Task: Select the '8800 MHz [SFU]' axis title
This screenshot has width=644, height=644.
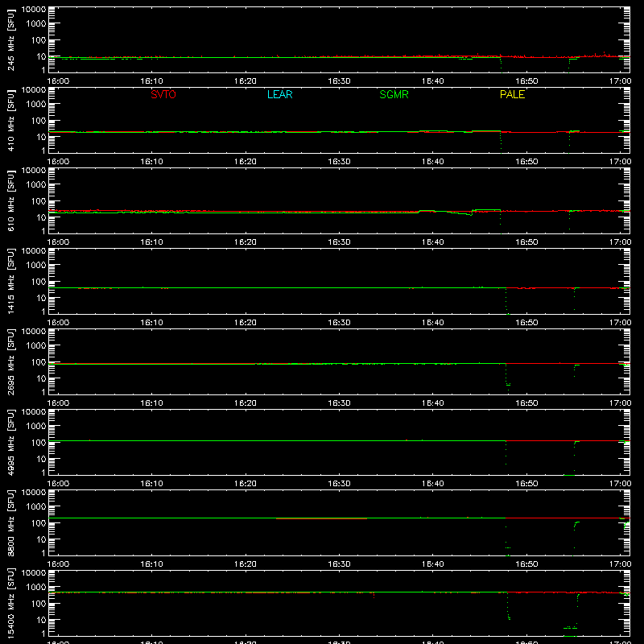Action: click(x=10, y=522)
